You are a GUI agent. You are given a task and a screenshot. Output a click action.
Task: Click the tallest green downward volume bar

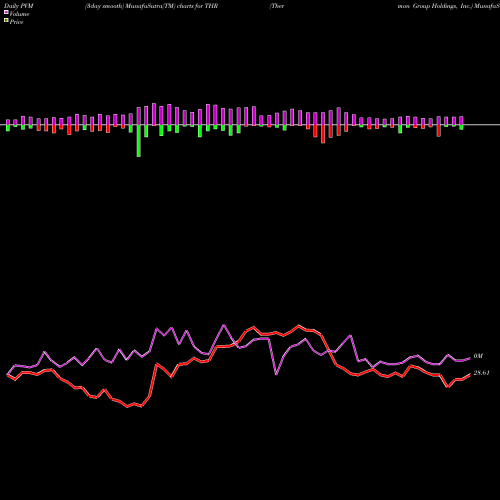(139, 141)
